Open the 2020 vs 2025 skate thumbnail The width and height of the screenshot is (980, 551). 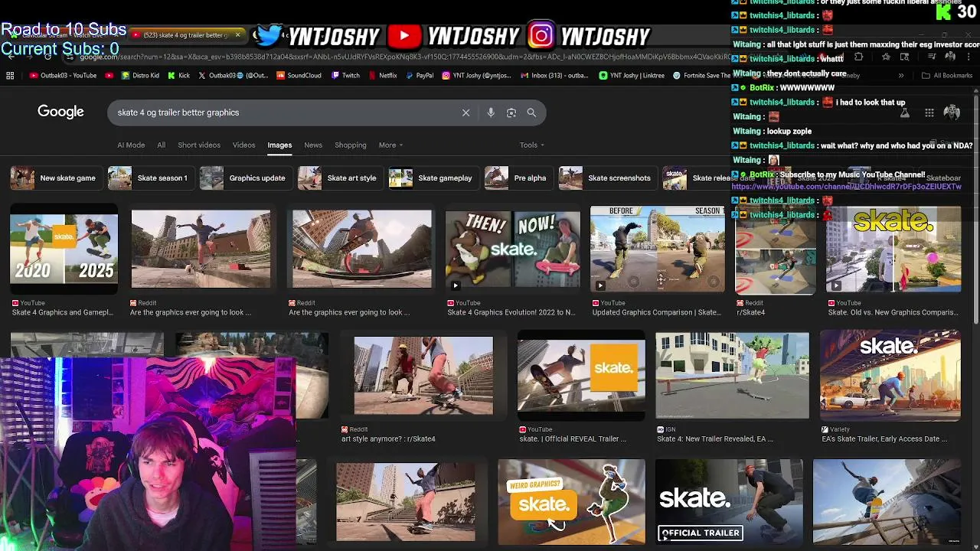pyautogui.click(x=64, y=249)
